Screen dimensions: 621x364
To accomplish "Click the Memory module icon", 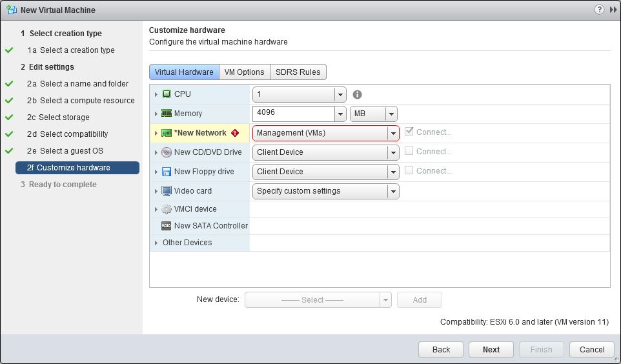I will 167,114.
